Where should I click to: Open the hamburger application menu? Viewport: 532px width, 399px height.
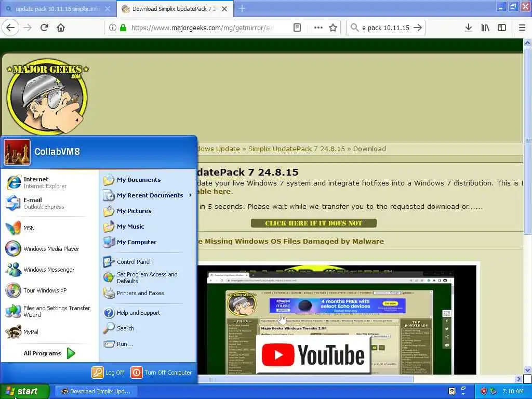pyautogui.click(x=522, y=28)
